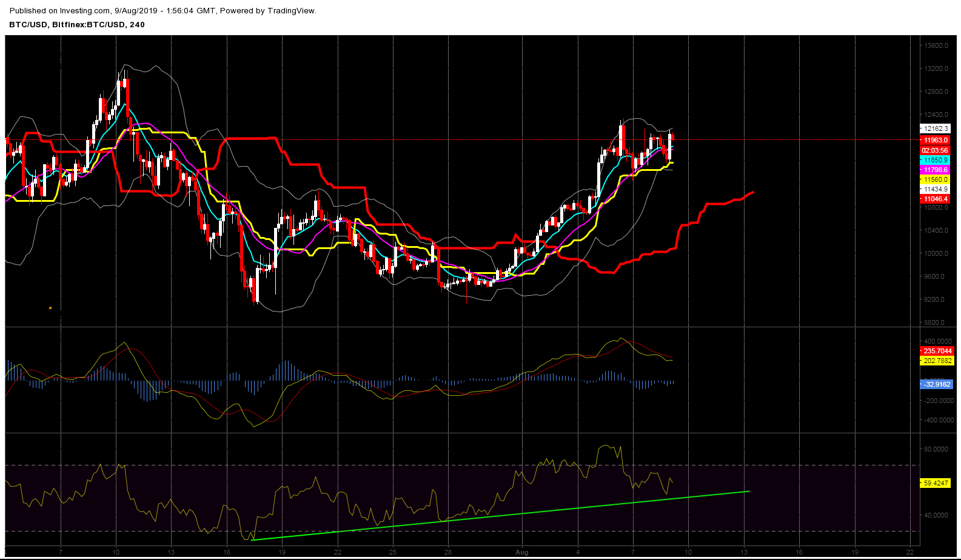Viewport: 961px width, 560px height.
Task: Click the blue -32.9162 histogram value label
Action: pyautogui.click(x=937, y=384)
